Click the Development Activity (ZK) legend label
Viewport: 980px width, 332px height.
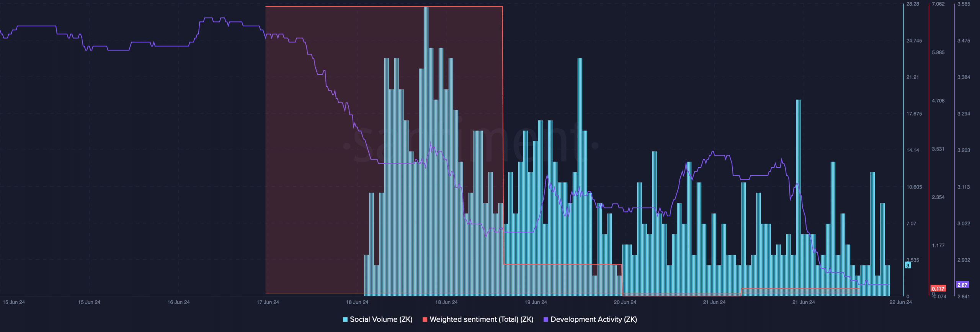coord(594,319)
